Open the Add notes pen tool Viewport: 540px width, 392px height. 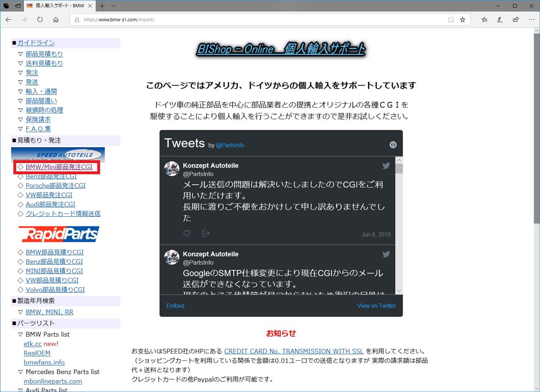point(500,19)
